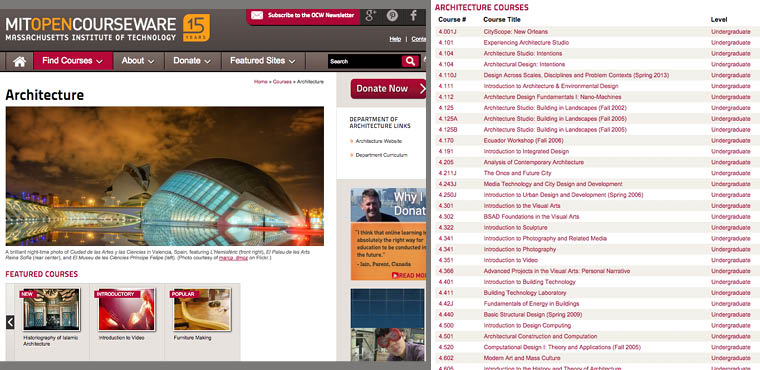Image resolution: width=760 pixels, height=370 pixels.
Task: Click course number 4.125A
Action: [448, 119]
